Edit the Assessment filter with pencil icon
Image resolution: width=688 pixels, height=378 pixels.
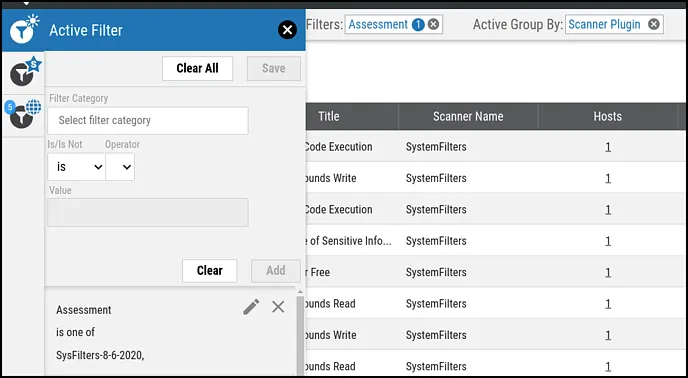click(251, 307)
